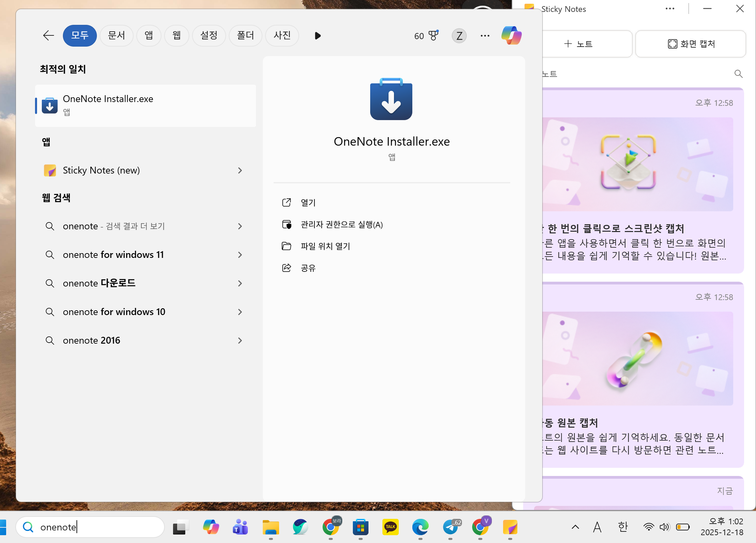Viewport: 756px width, 543px height.
Task: Open Microsoft Store from the taskbar
Action: click(x=361, y=527)
